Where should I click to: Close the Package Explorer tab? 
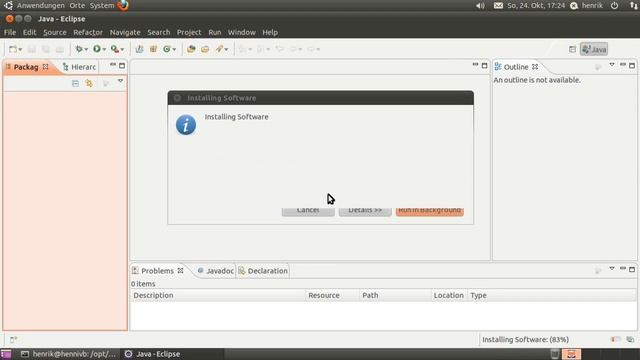pos(46,67)
